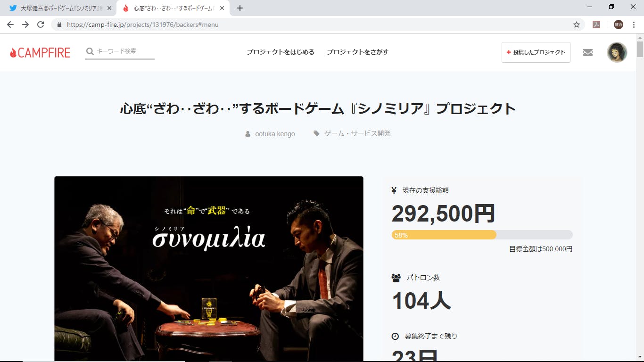
Task: Bookmark this page with the star icon
Action: click(x=577, y=25)
